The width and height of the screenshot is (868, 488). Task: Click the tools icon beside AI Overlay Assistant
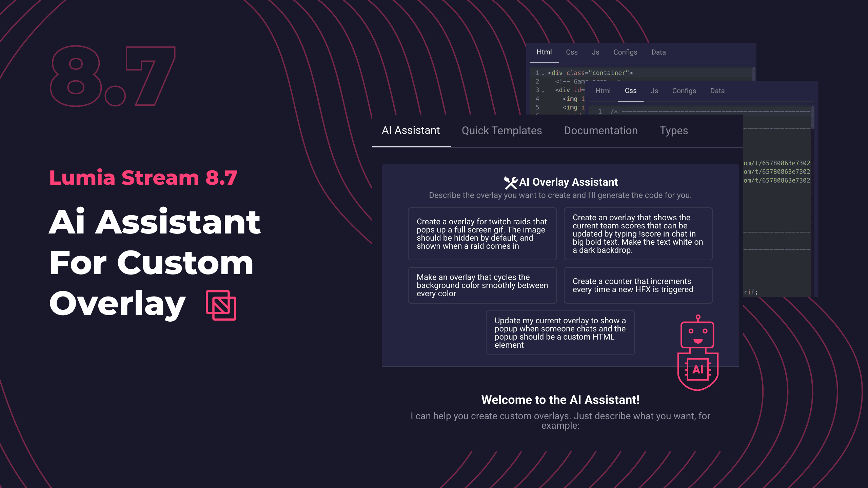pyautogui.click(x=511, y=183)
